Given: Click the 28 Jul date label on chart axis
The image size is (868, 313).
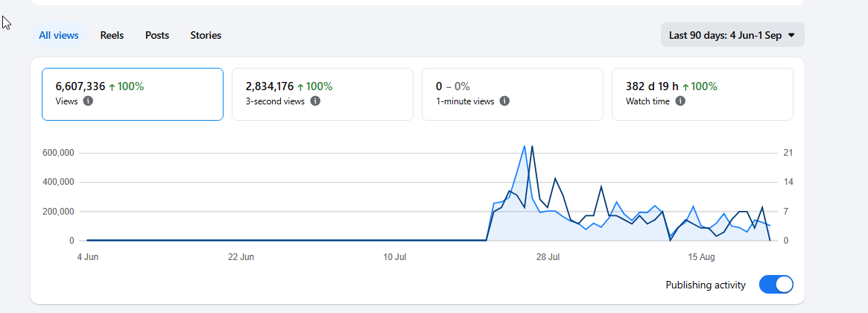Looking at the screenshot, I should tap(548, 257).
